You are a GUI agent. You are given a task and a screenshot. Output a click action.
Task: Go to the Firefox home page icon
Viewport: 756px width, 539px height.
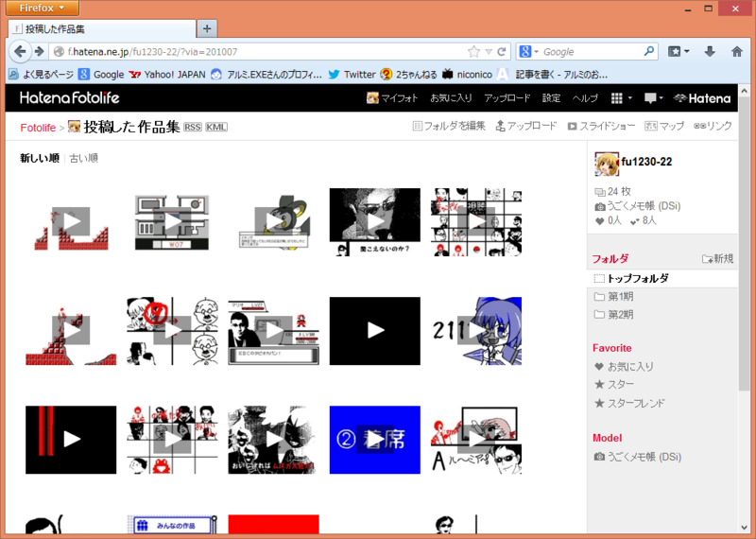[x=737, y=52]
